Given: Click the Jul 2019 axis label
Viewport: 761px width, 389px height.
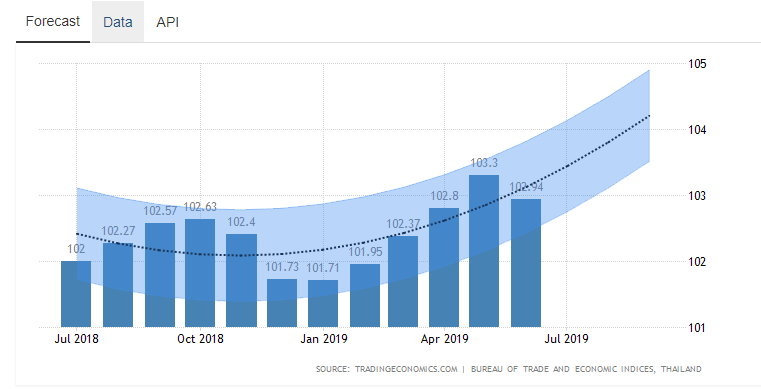Looking at the screenshot, I should pyautogui.click(x=566, y=339).
